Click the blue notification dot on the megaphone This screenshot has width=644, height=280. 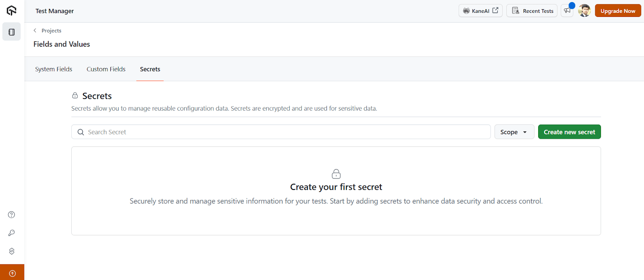(x=572, y=5)
